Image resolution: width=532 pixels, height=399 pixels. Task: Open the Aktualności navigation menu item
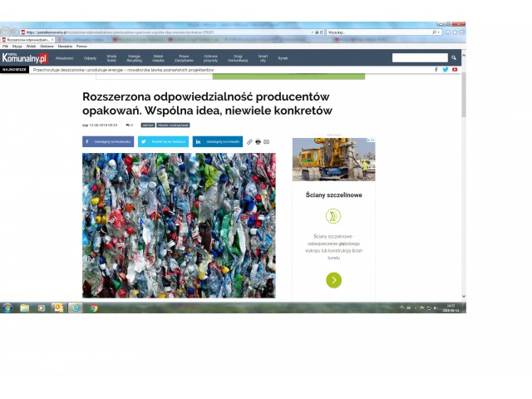tap(65, 58)
